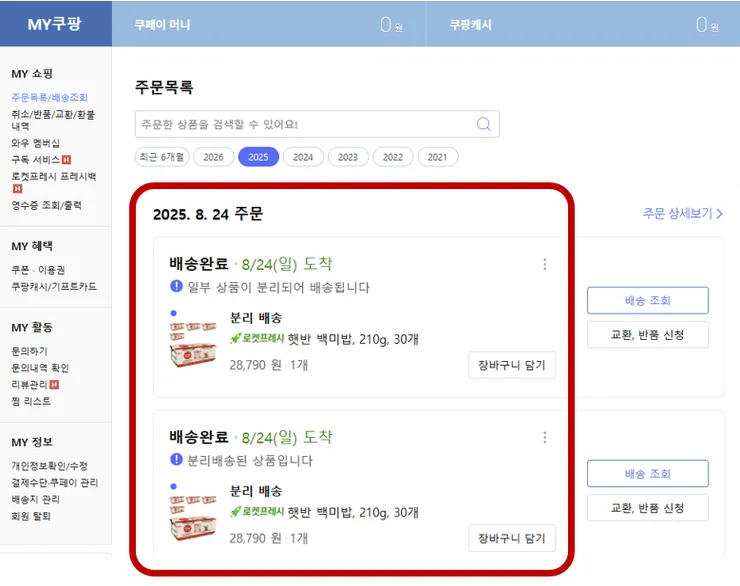Click the second 햇반 product thumbnail
This screenshot has height=586, width=740.
point(193,517)
